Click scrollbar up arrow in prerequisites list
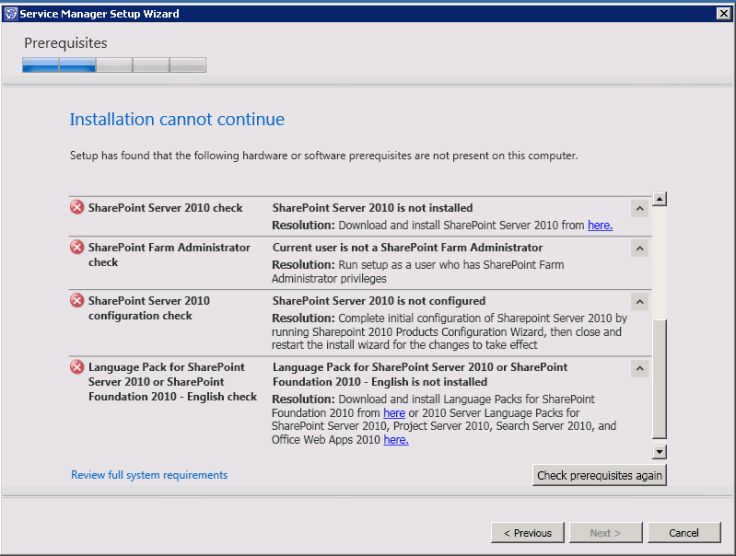Viewport: 736px width, 556px height. pyautogui.click(x=659, y=199)
